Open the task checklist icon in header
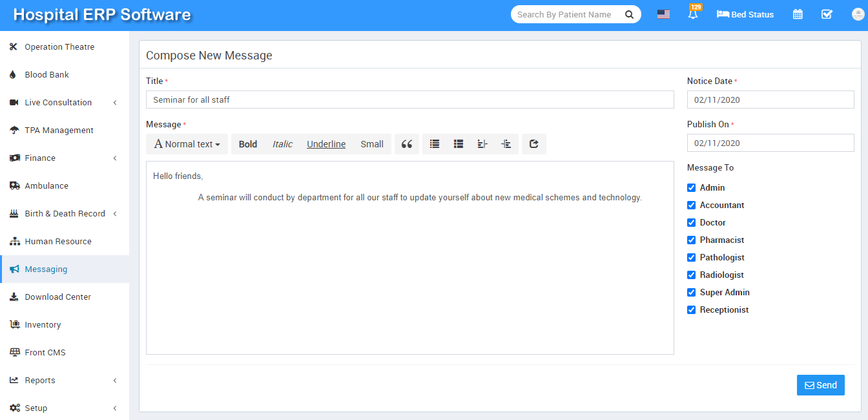868x420 pixels. [827, 14]
